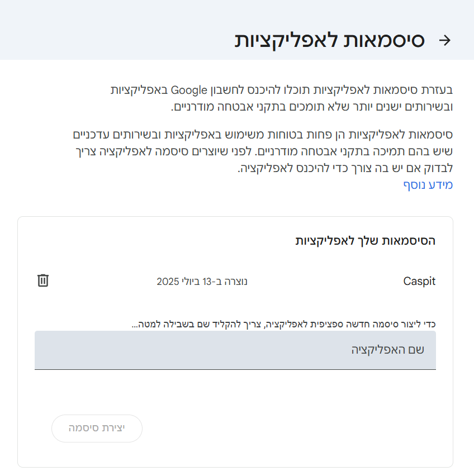
Task: Click the blank area right of create button
Action: 291,429
